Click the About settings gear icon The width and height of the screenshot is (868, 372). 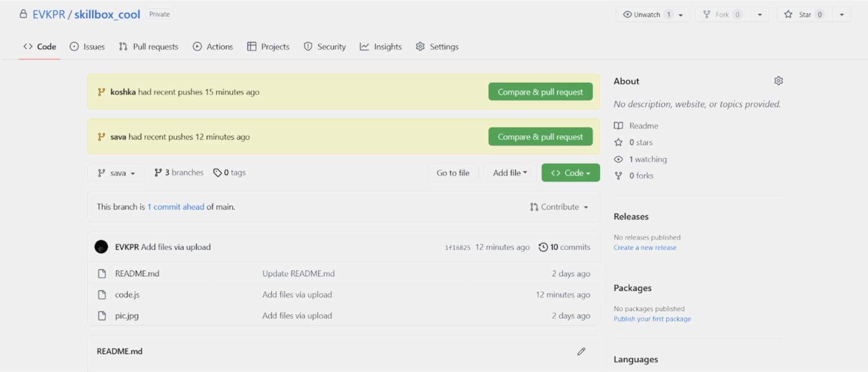point(778,81)
